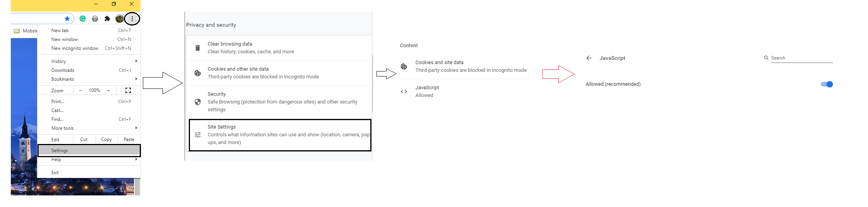Screen dimensions: 868x207
Task: Click the fullscreen zoom icon
Action: (x=128, y=90)
